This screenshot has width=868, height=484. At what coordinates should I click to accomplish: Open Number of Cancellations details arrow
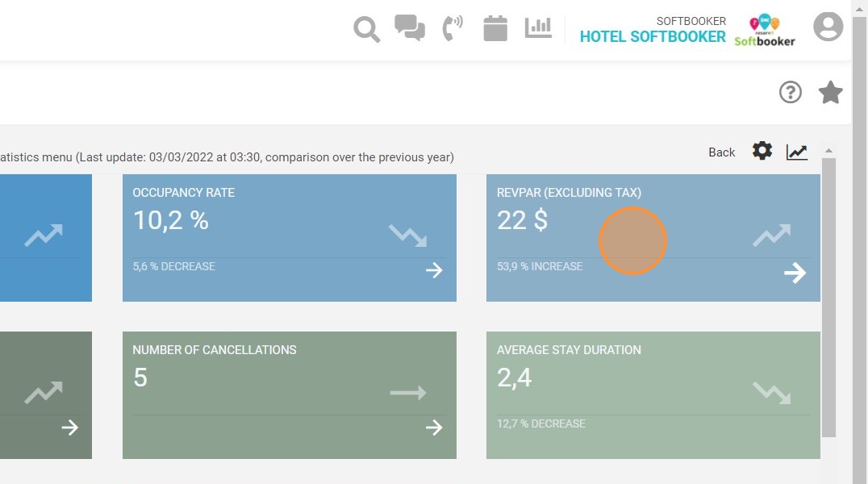[434, 428]
